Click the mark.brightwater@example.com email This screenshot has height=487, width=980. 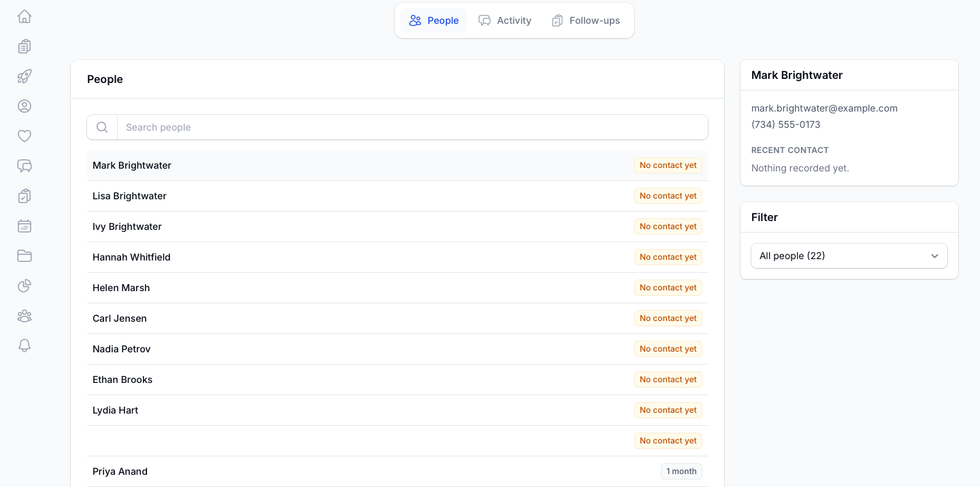click(824, 108)
